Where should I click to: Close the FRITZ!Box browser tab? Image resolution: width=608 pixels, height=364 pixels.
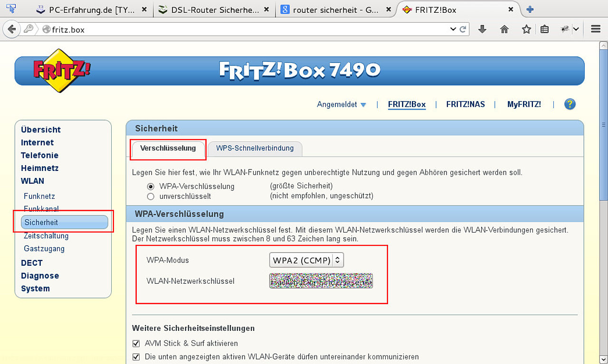tap(511, 9)
